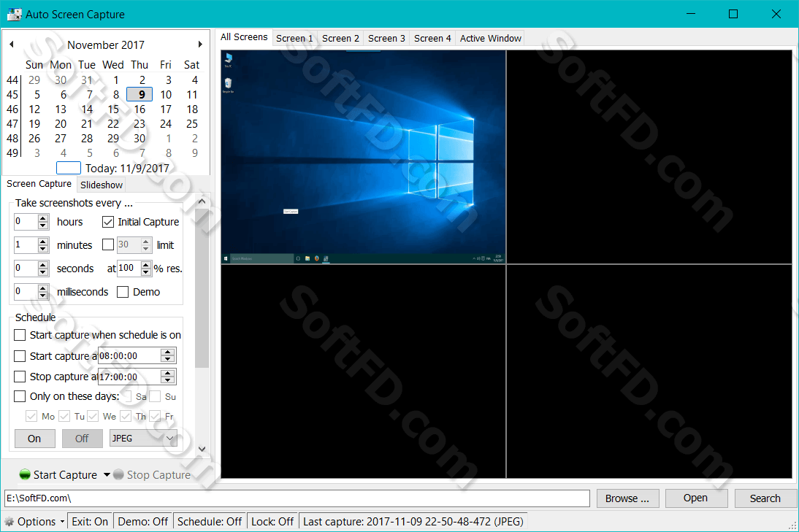Tick the Start capture at checkbox

coord(20,356)
